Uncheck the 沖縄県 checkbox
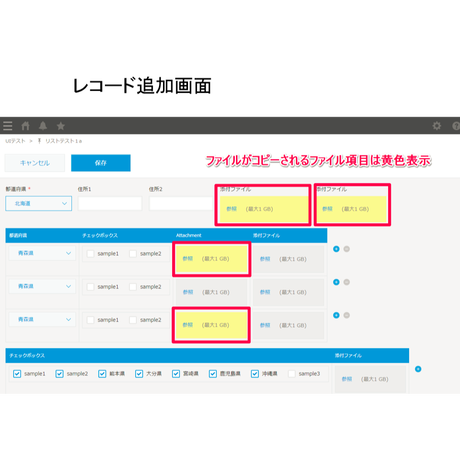The image size is (460, 460). click(255, 374)
